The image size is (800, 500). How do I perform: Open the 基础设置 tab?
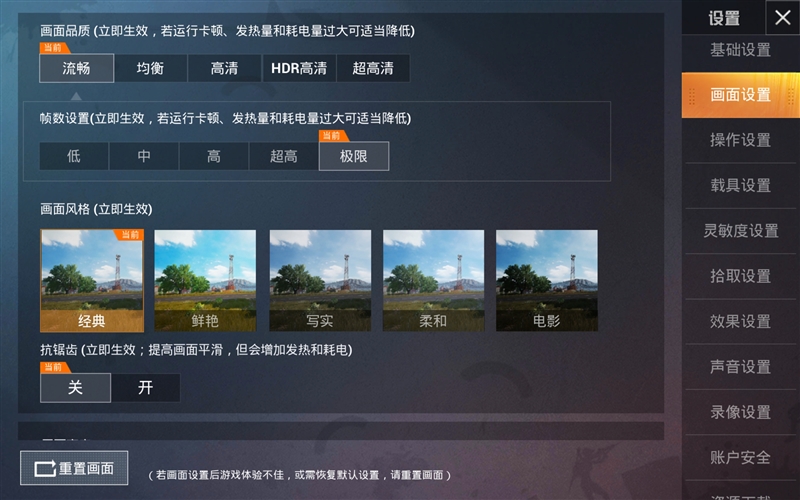[x=740, y=50]
